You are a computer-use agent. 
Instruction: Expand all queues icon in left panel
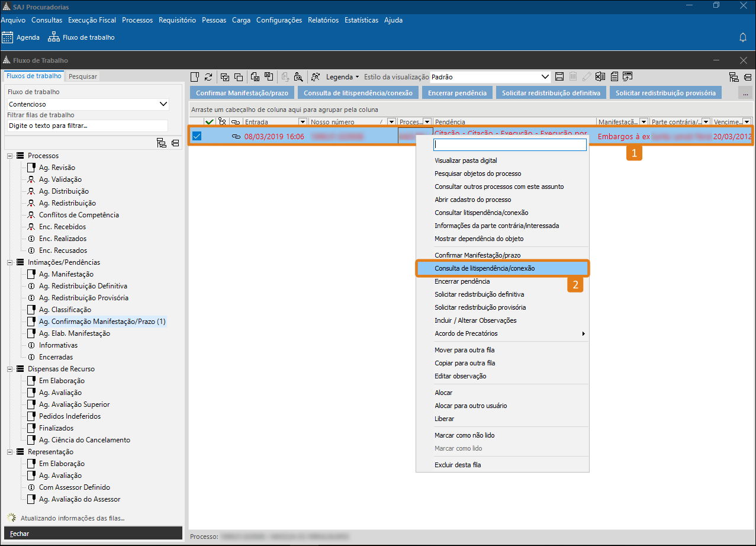161,143
